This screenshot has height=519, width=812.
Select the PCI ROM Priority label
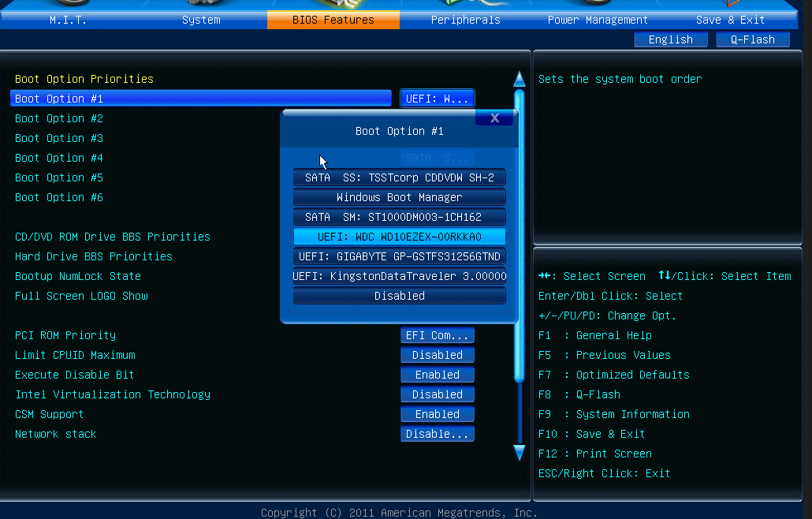pyautogui.click(x=65, y=335)
